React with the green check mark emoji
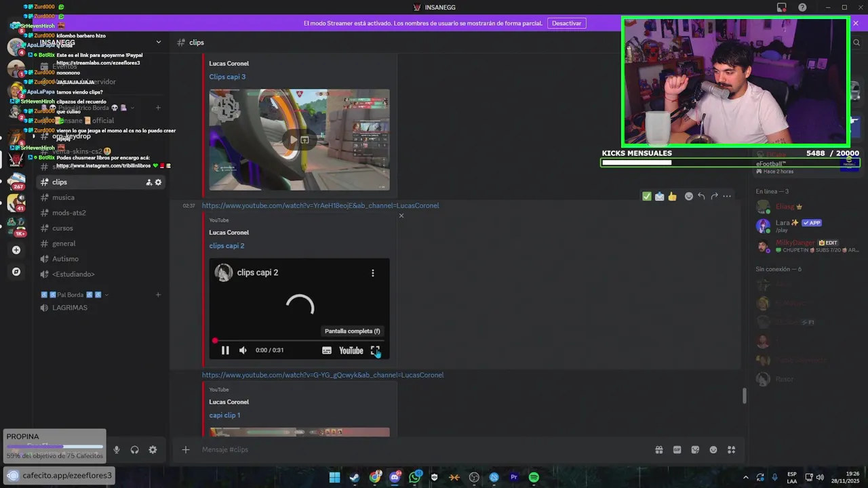 click(647, 197)
